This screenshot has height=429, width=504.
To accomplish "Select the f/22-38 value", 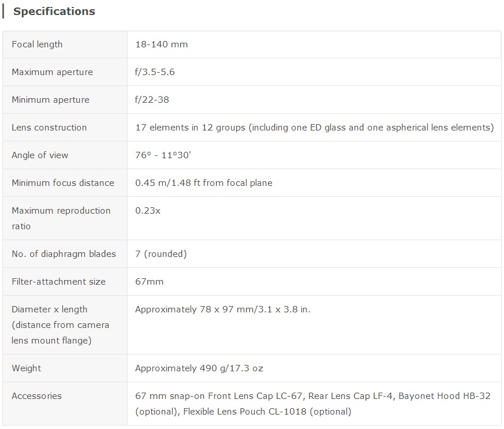I will click(x=152, y=100).
